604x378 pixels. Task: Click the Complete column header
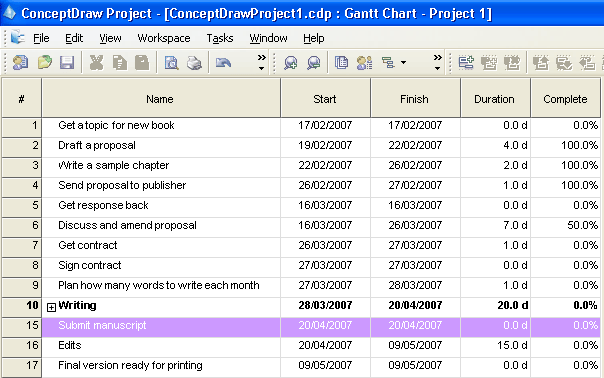tap(565, 99)
